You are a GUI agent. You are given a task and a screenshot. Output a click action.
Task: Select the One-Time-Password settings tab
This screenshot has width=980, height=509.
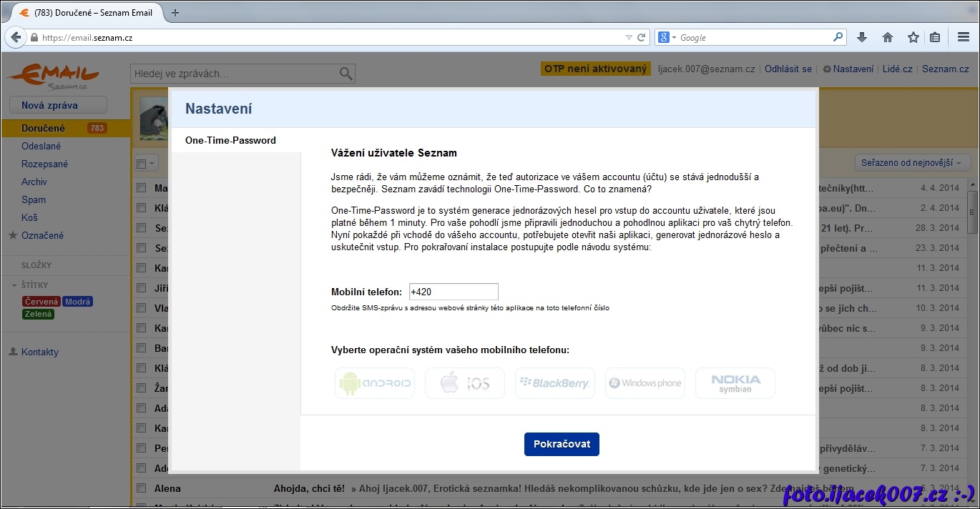coord(230,140)
